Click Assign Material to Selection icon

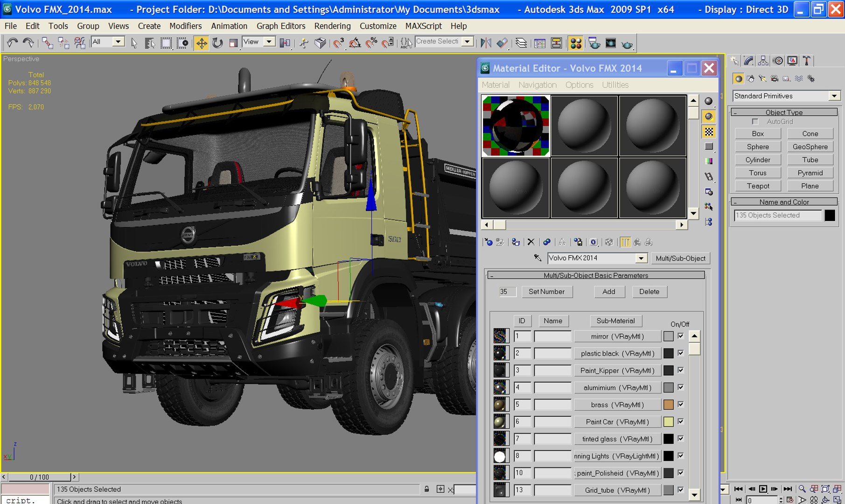tap(516, 242)
